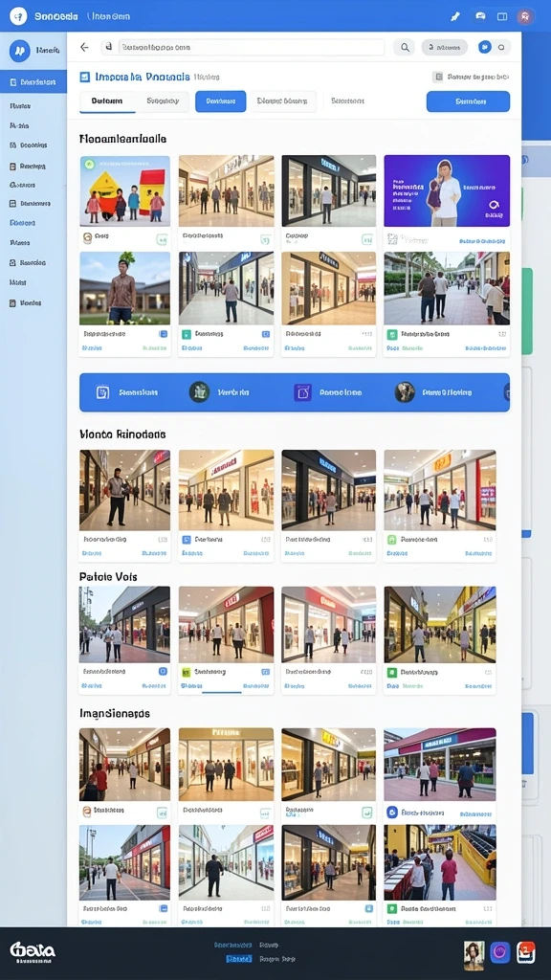Click the purple square icon in blue banner
Viewport: 551px width, 980px height.
pyautogui.click(x=302, y=392)
